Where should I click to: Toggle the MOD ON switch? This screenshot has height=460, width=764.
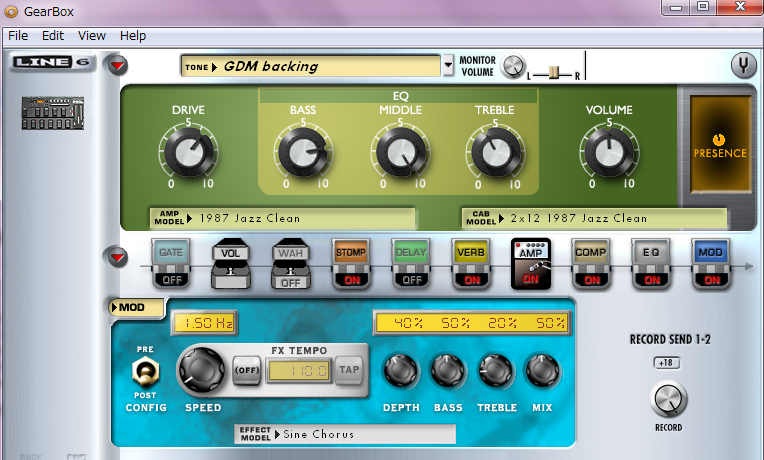(712, 280)
